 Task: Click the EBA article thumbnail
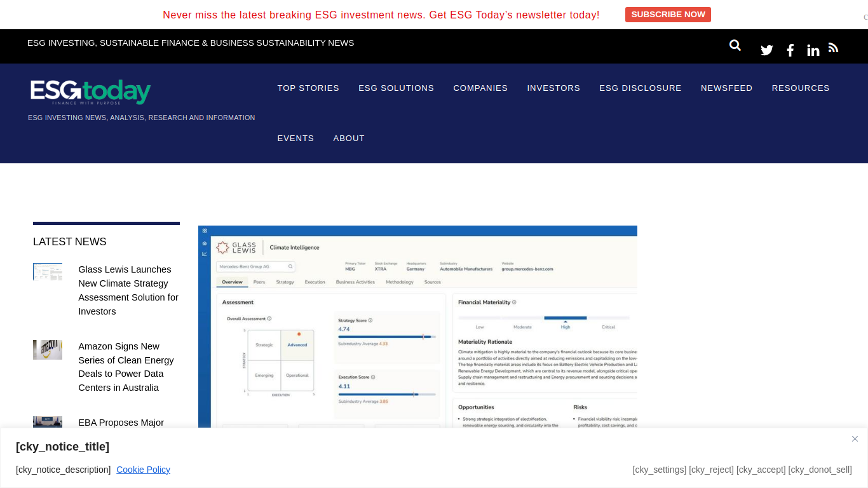[x=48, y=422]
